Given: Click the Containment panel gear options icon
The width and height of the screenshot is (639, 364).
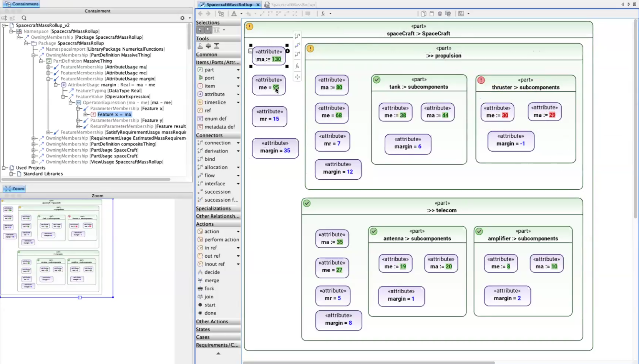Looking at the screenshot, I should [183, 18].
